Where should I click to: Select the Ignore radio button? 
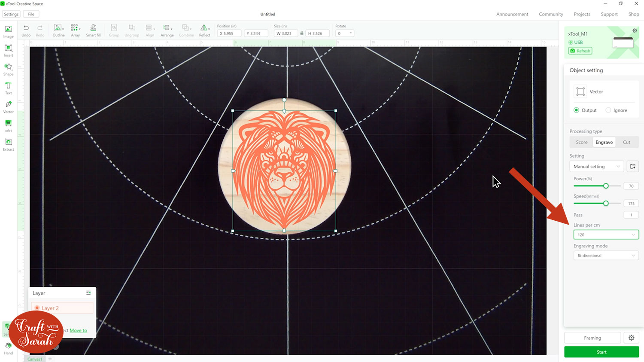pyautogui.click(x=608, y=110)
